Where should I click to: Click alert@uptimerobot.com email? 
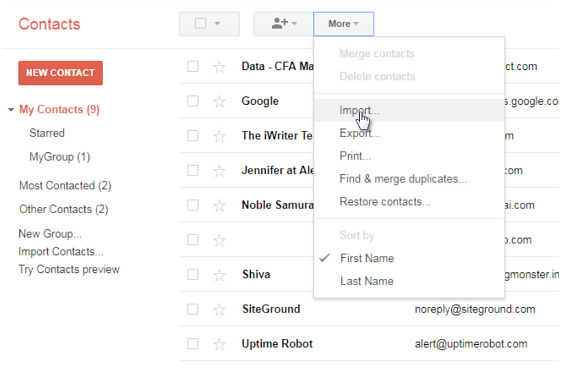[x=471, y=344]
